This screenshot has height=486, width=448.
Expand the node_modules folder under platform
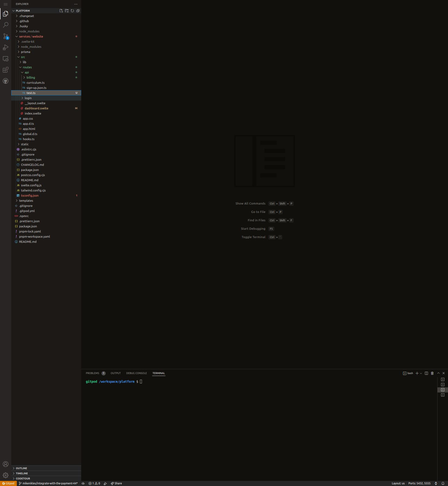click(29, 31)
